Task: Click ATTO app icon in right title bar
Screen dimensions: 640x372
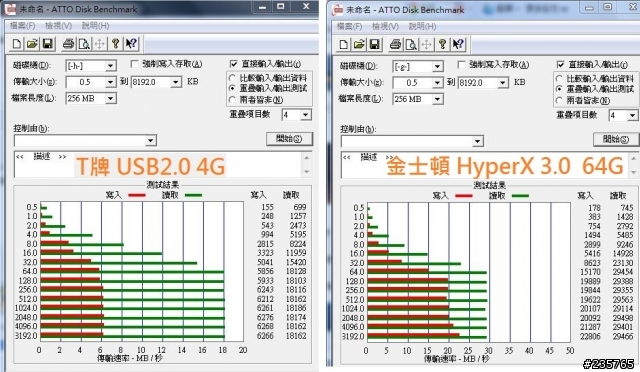Action: 338,10
